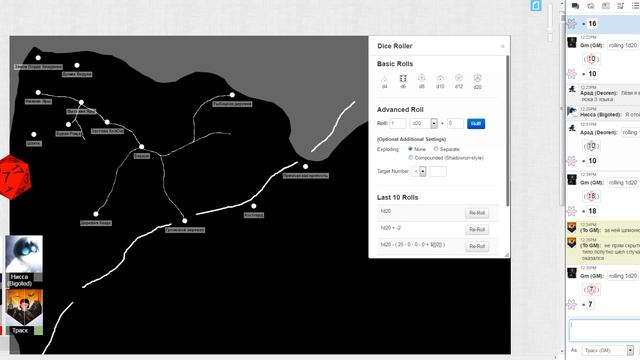Roll a d4 in Basic Rolls
The width and height of the screenshot is (640, 360).
tap(384, 81)
